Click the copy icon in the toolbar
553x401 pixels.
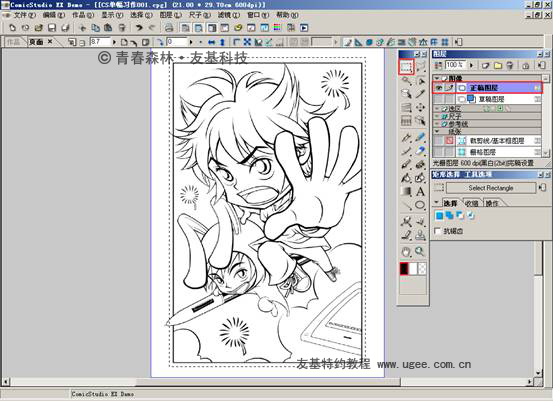pos(96,28)
